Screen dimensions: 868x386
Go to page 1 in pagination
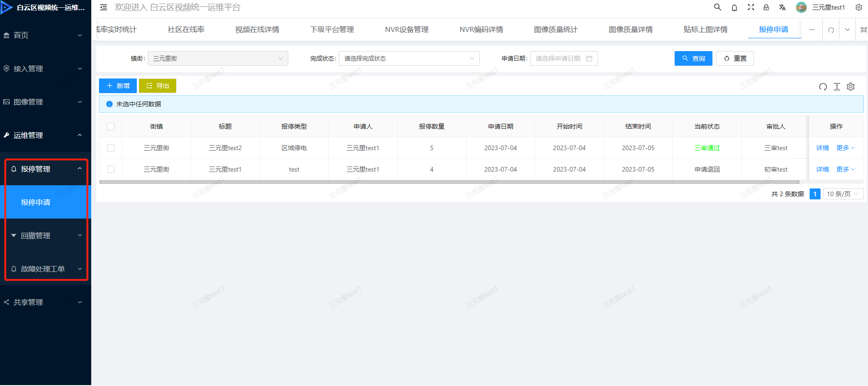815,194
